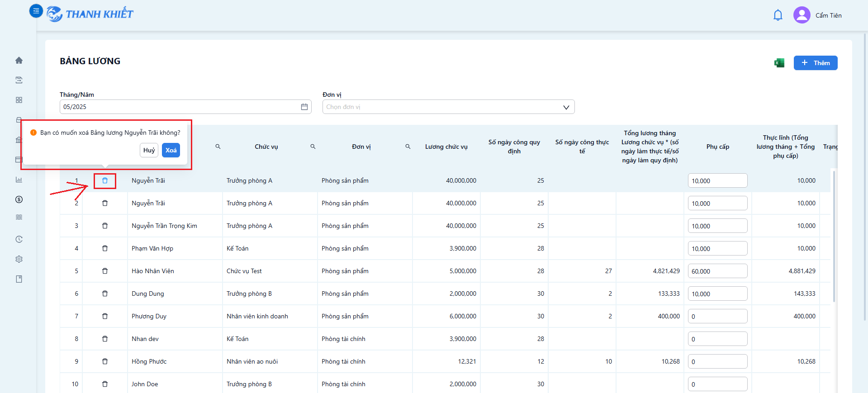868x393 pixels.
Task: Delete Nguyễn Trần Trọng Kim's payroll row
Action: (105, 226)
